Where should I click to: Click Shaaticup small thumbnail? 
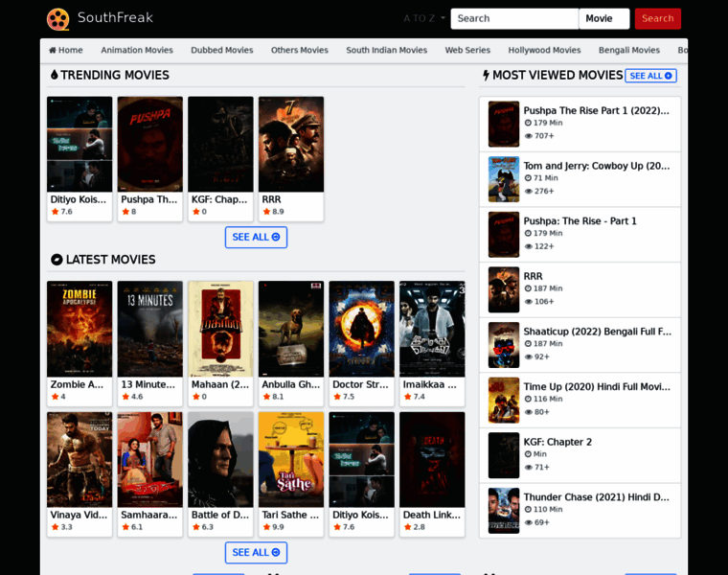pyautogui.click(x=504, y=345)
